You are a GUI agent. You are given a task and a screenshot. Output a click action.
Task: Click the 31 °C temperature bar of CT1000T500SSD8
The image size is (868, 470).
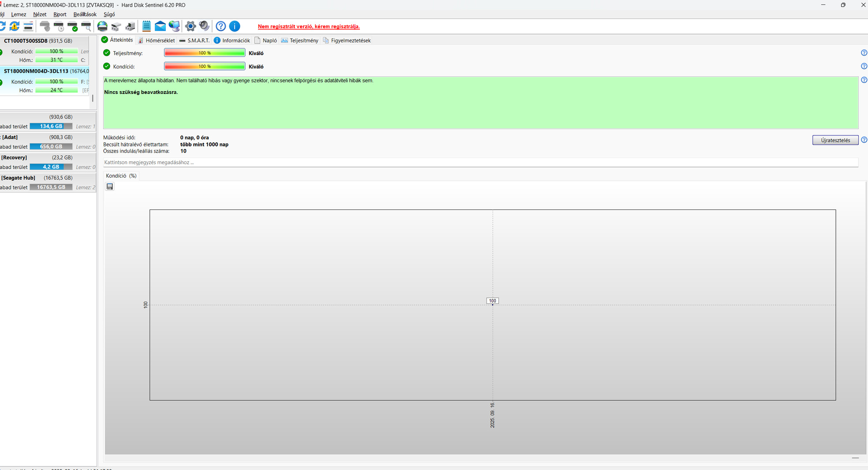(x=56, y=60)
